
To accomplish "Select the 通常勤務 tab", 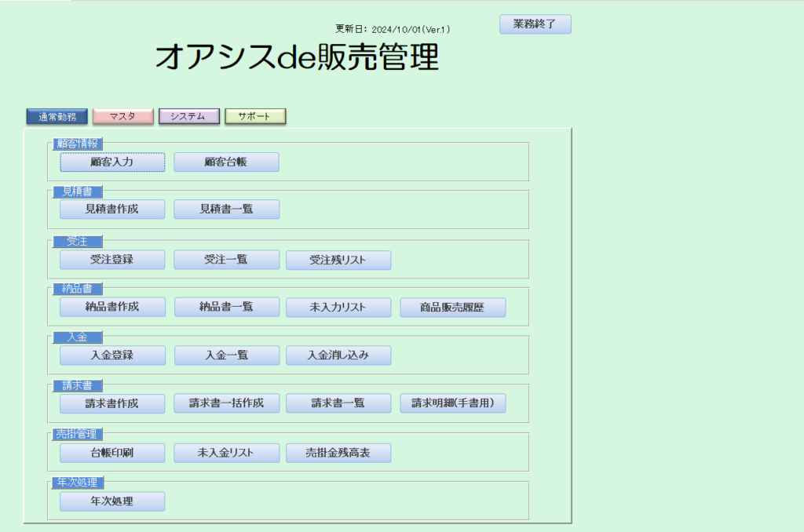I will [57, 116].
